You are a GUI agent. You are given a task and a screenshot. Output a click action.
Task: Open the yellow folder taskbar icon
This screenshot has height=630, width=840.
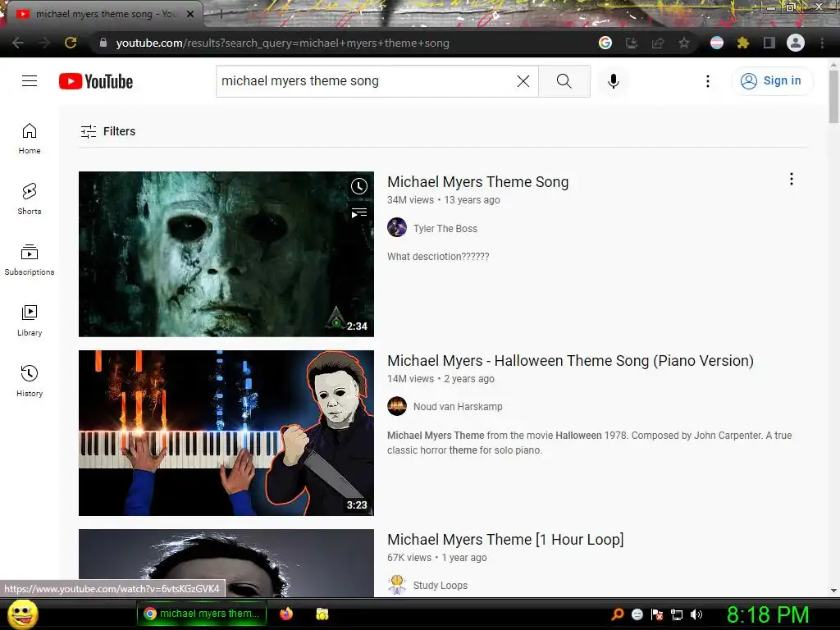click(322, 614)
